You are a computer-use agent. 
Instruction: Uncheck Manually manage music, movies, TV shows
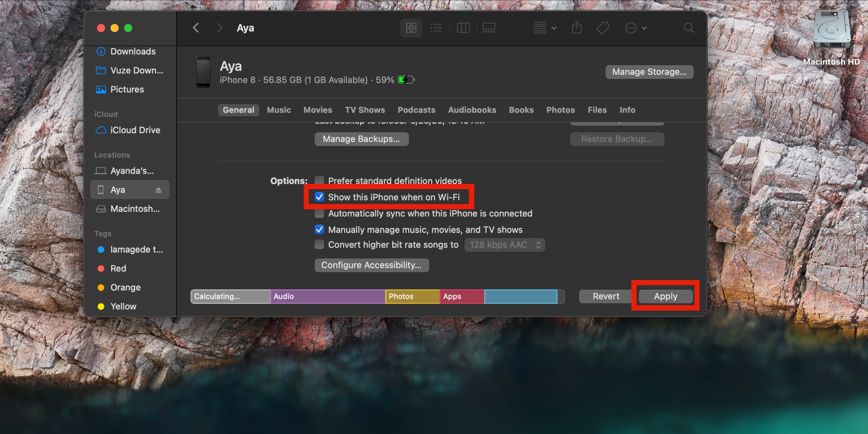click(319, 229)
